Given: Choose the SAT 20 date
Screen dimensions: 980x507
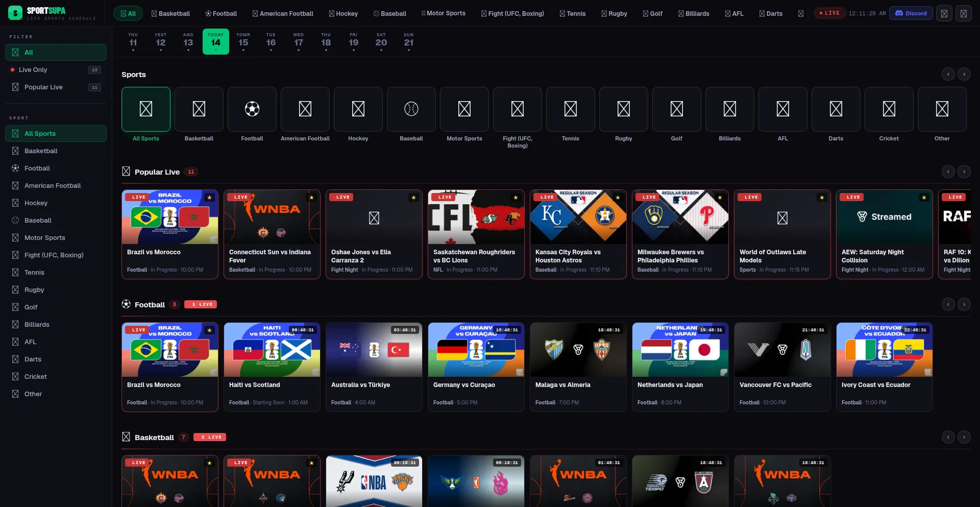Looking at the screenshot, I should tap(381, 41).
